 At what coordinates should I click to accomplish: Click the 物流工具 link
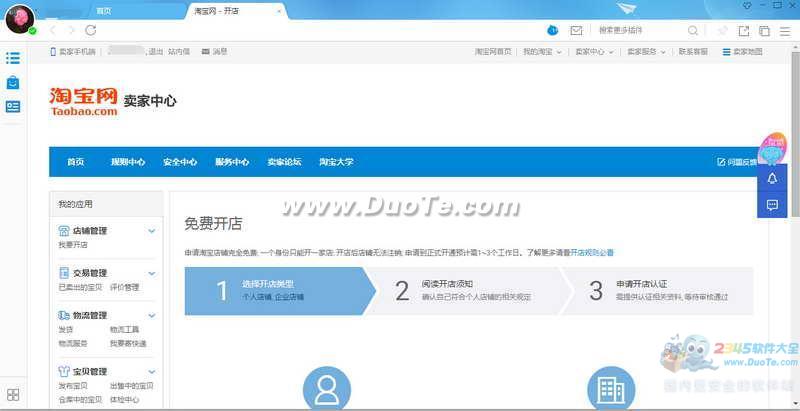point(124,329)
